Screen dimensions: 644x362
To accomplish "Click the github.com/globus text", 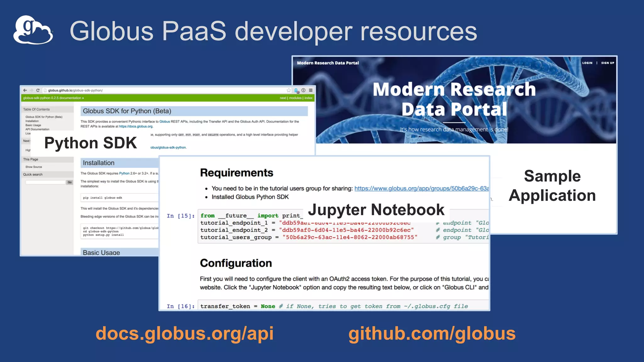I will coord(432,333).
